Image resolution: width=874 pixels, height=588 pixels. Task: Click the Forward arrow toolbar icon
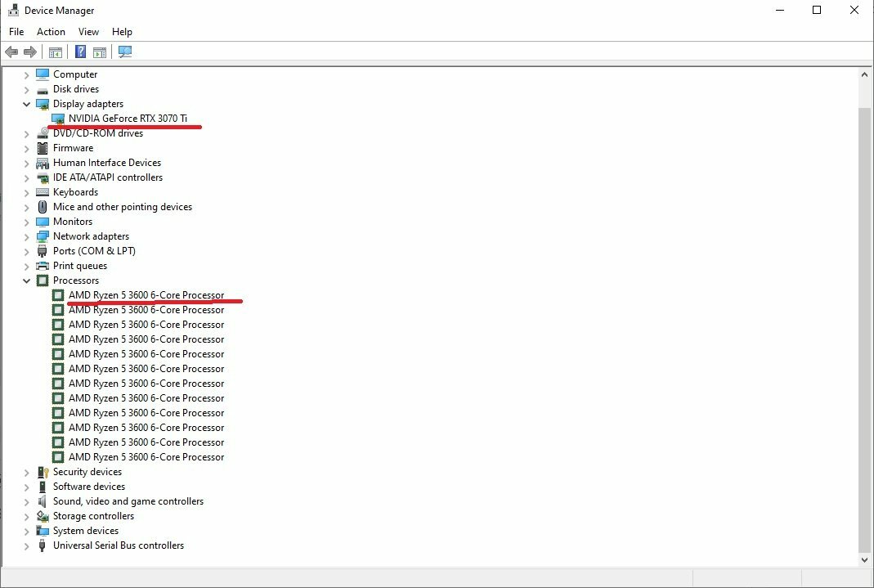pyautogui.click(x=30, y=52)
